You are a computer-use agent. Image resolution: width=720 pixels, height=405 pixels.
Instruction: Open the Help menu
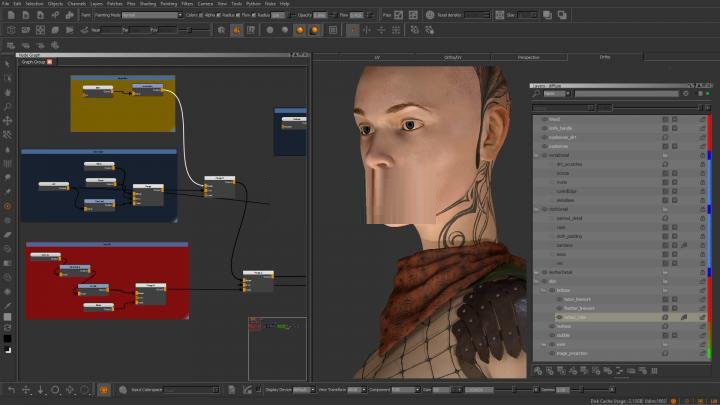point(285,4)
